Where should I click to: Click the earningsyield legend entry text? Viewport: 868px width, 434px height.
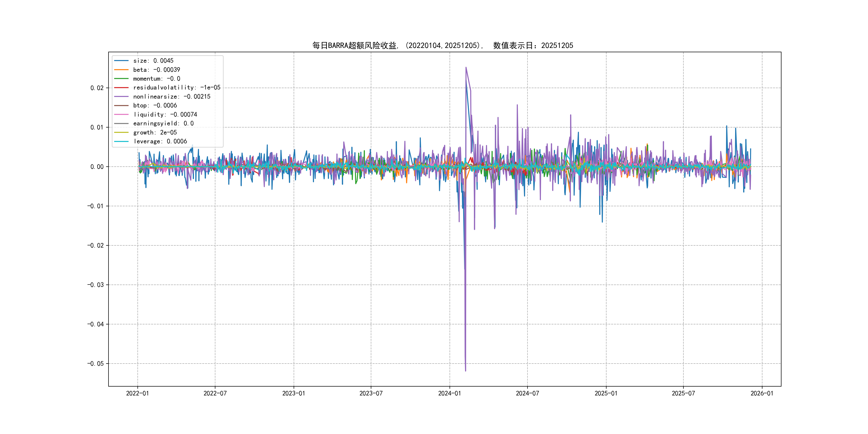(x=163, y=123)
